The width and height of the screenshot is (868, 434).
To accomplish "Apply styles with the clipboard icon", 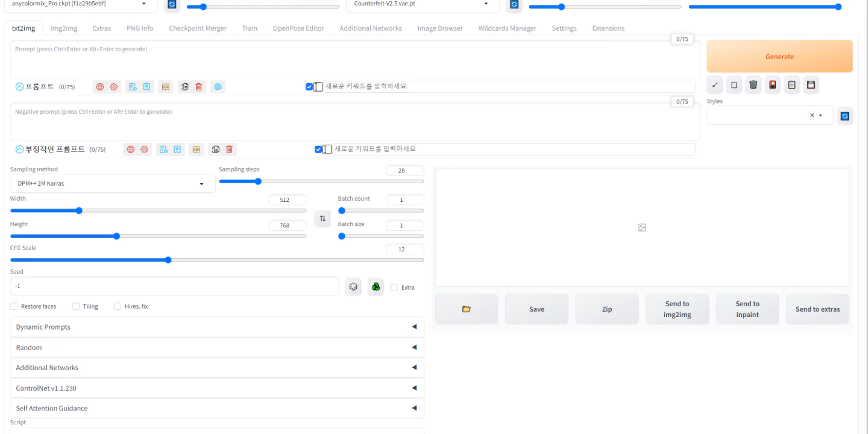I will click(x=792, y=85).
